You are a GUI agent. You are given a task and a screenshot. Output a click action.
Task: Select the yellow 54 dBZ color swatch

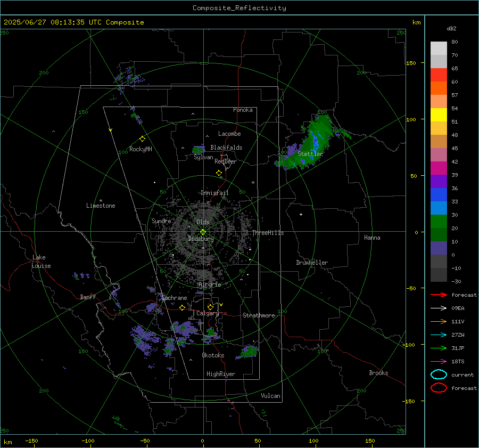pyautogui.click(x=439, y=115)
